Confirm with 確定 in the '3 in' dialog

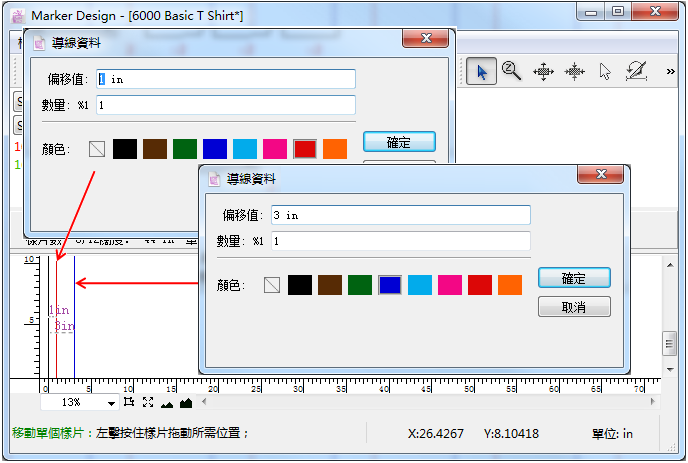574,278
